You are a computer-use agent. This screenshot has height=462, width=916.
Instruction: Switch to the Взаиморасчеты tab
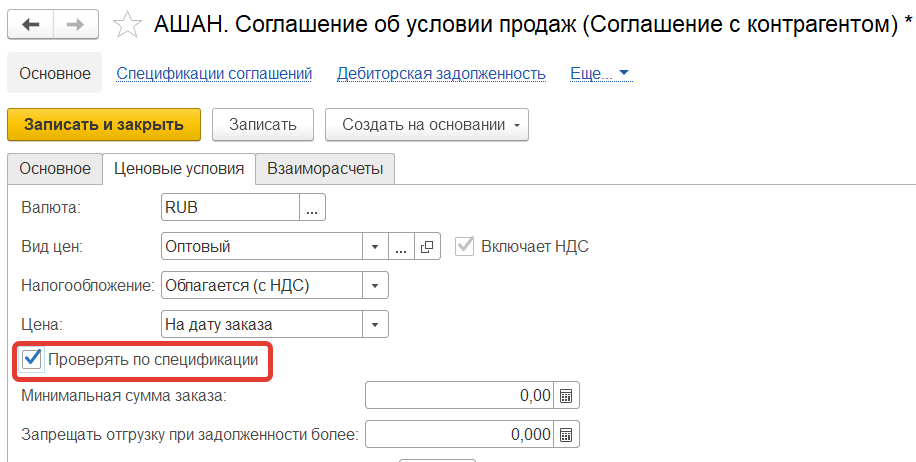tap(324, 169)
